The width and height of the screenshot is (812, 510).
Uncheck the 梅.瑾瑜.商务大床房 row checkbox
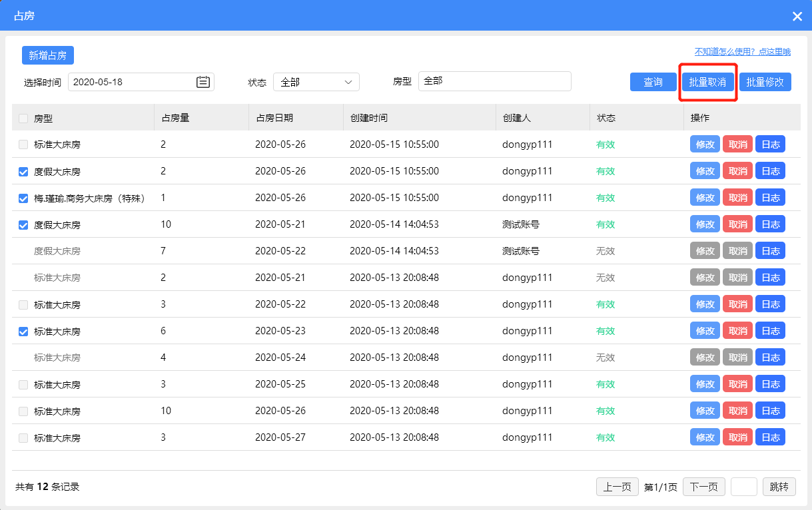click(x=23, y=198)
